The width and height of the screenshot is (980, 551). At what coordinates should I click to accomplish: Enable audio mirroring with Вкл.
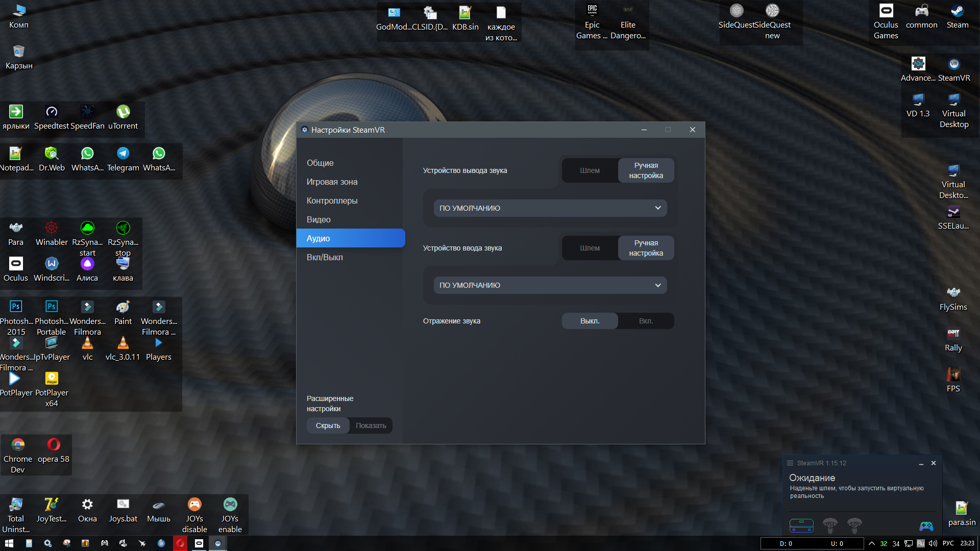click(646, 321)
